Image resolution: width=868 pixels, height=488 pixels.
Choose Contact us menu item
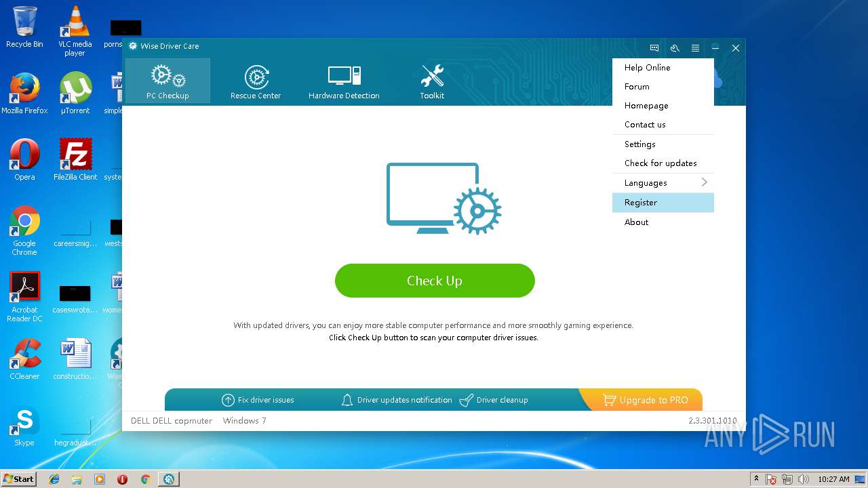[663, 125]
